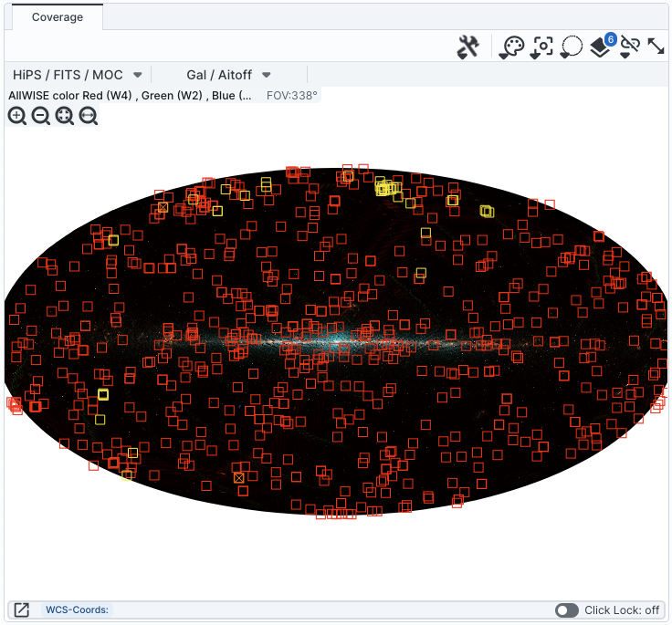Open the layers icon with badge 6
Screen dimensions: 672x625
[602, 46]
